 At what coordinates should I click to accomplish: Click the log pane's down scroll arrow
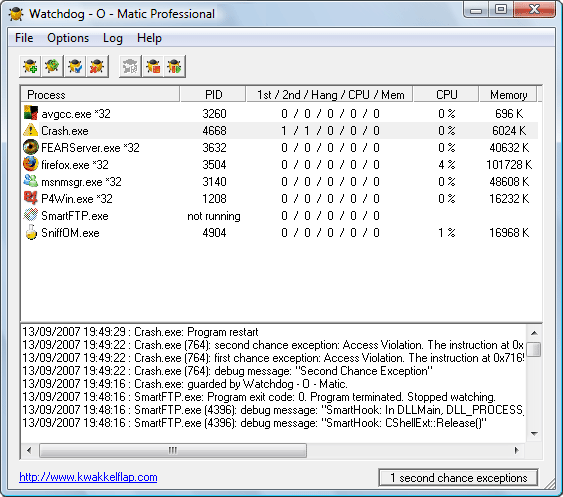[534, 434]
